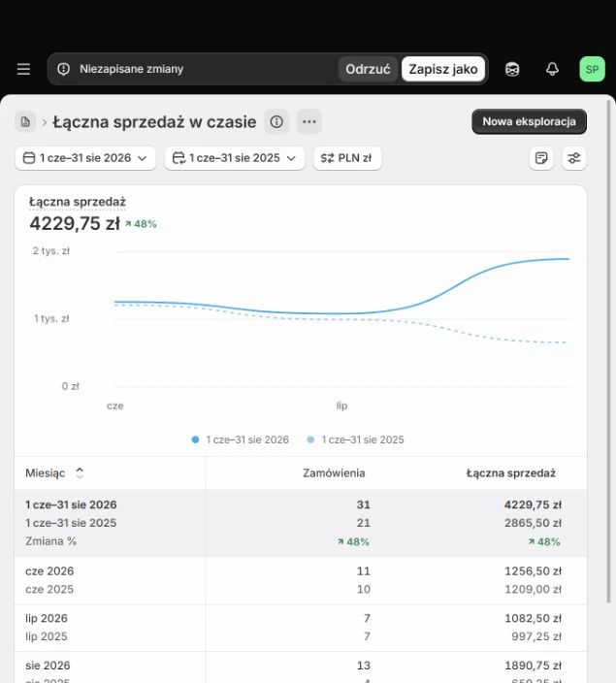Open report configuration sliders icon

click(x=574, y=158)
